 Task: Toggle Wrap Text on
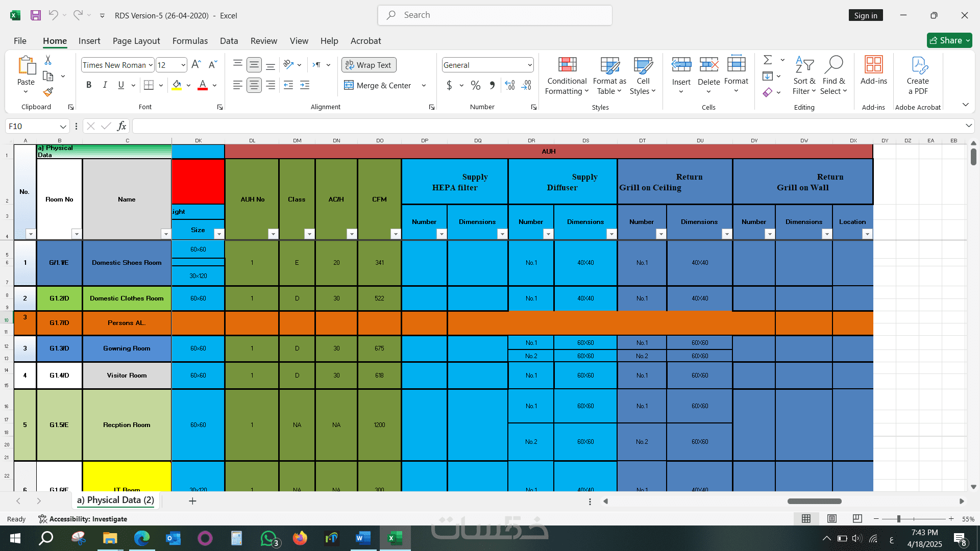369,65
